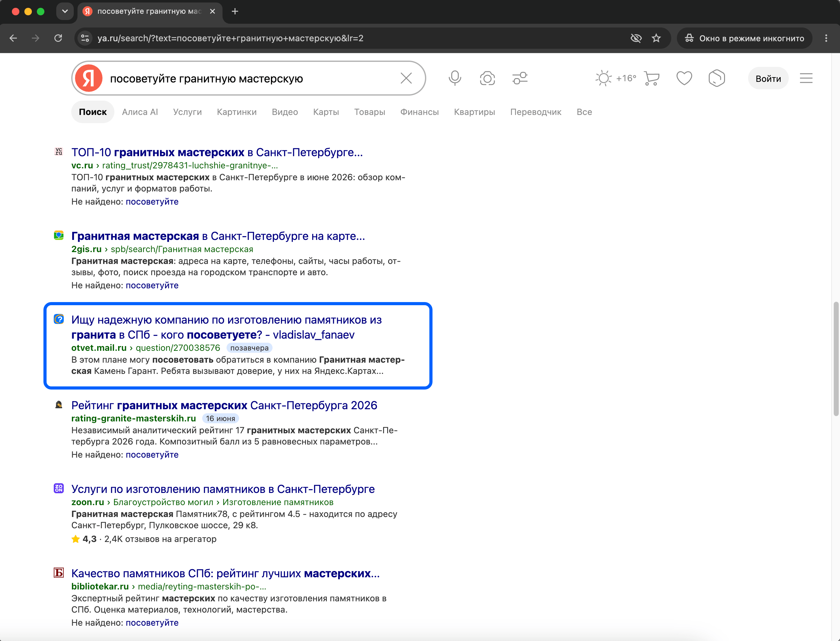Open Гранитная мастерская на карте result

218,236
